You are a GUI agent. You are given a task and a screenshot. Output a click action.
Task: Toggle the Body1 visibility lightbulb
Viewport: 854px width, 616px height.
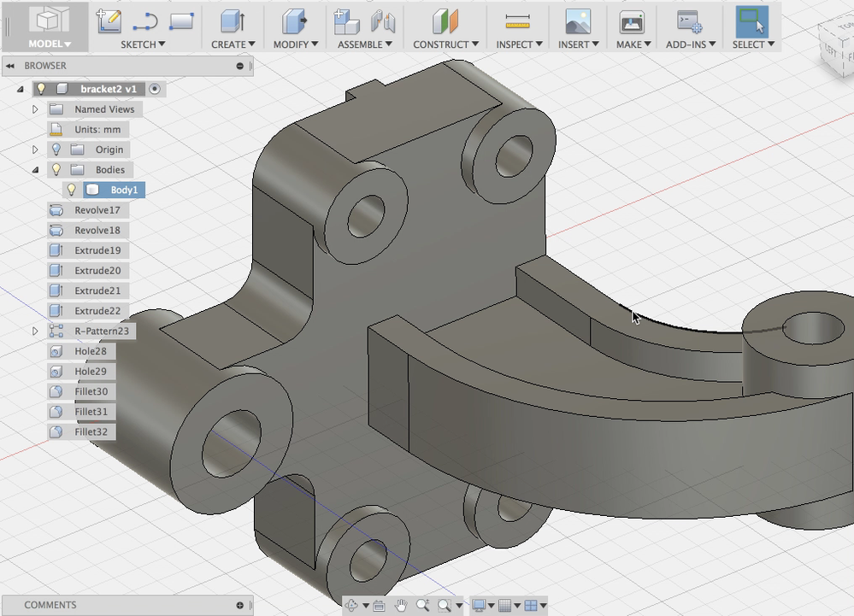[x=72, y=190]
